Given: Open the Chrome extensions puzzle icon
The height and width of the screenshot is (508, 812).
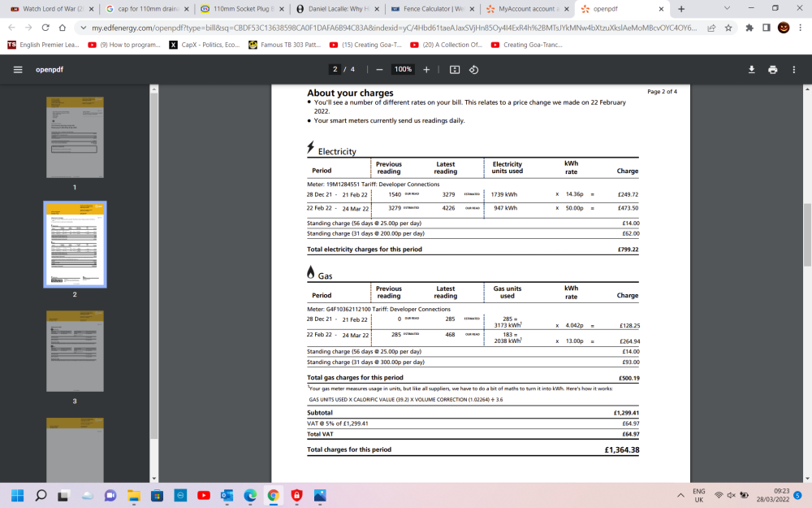Looking at the screenshot, I should click(x=749, y=28).
